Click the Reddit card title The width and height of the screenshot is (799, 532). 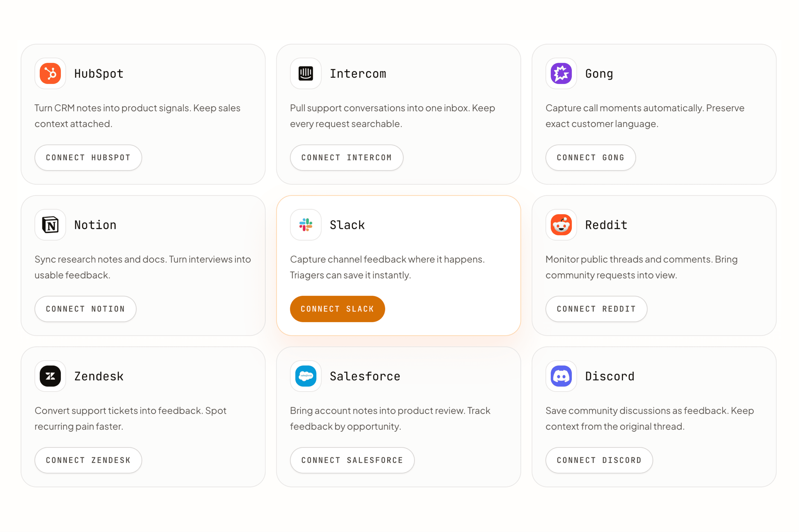(x=606, y=225)
